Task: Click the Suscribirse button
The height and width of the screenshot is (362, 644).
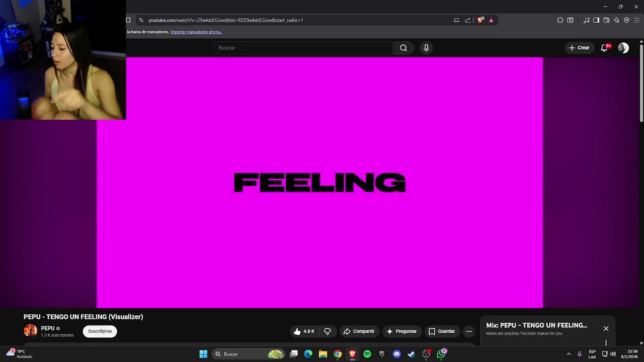Action: click(100, 331)
